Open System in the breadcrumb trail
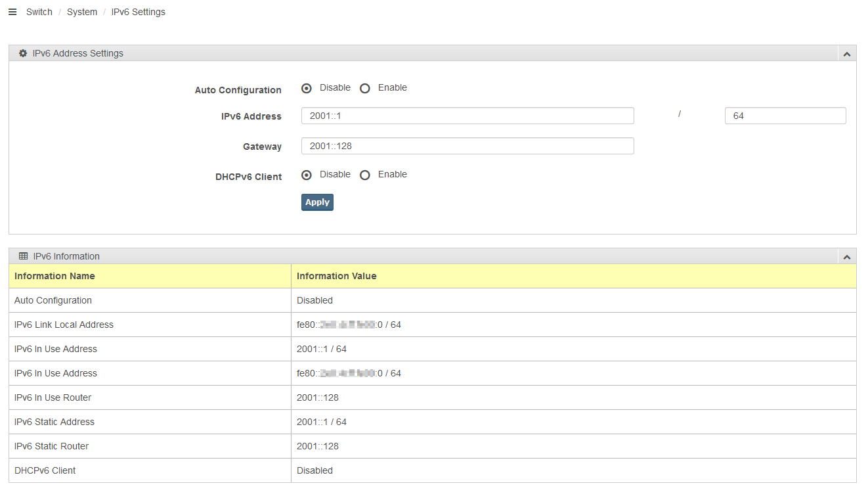The image size is (868, 496). pos(82,12)
